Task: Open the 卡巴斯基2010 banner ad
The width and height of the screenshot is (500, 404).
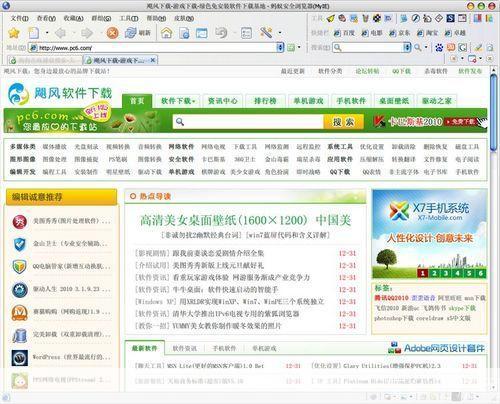Action: pyautogui.click(x=429, y=122)
